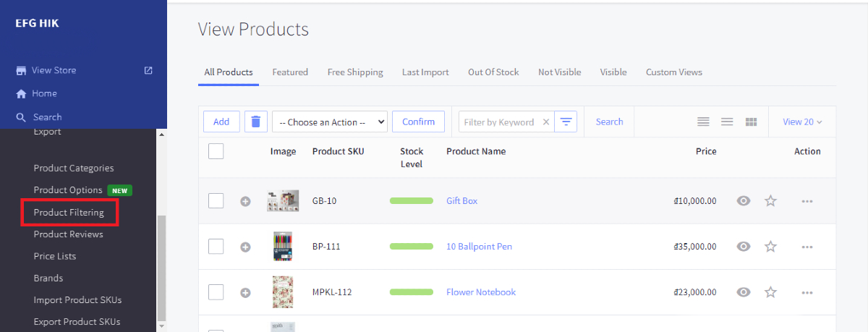Expand the View 20 page size menu
Viewport: 868px width, 332px height.
coord(802,122)
